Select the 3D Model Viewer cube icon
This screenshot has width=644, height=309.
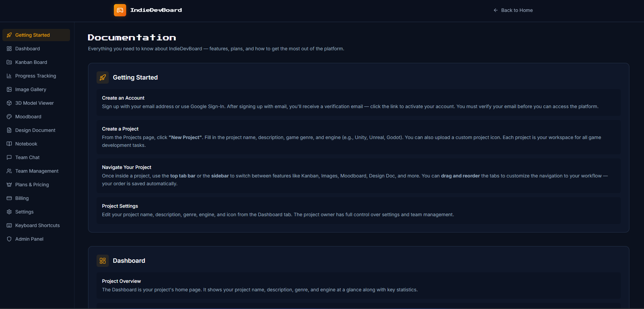9,103
